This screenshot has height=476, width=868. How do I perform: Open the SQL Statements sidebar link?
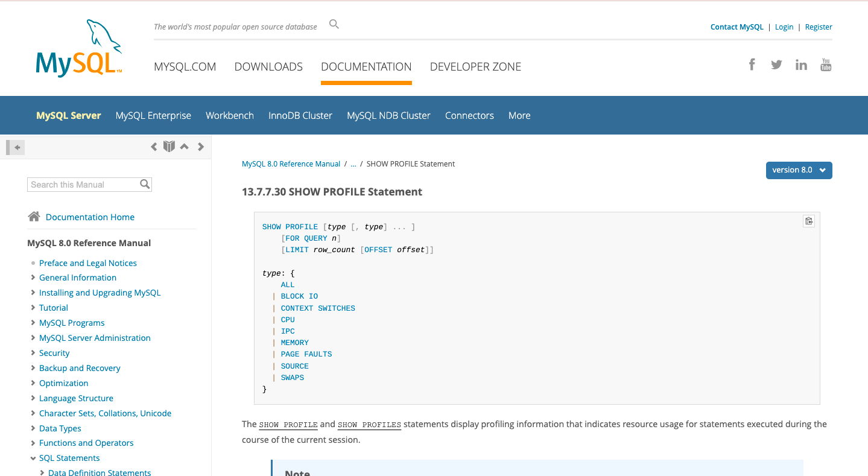(69, 458)
